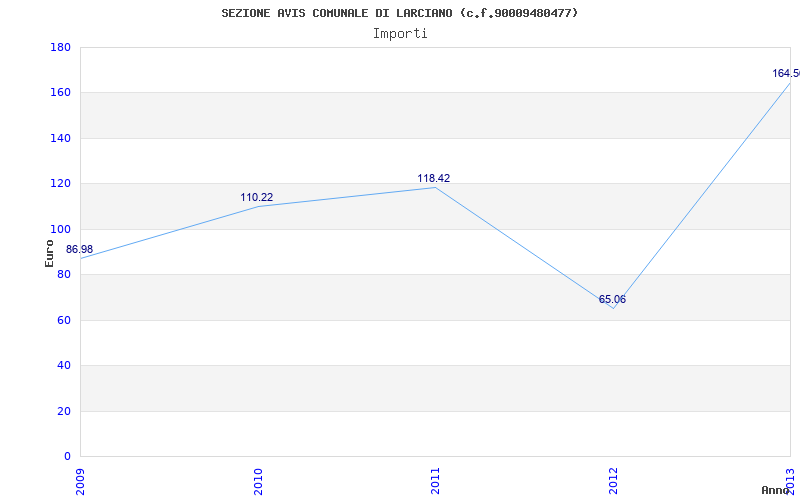The height and width of the screenshot is (500, 800).
Task: Click the 80 y-axis tick label
Action: 64,274
